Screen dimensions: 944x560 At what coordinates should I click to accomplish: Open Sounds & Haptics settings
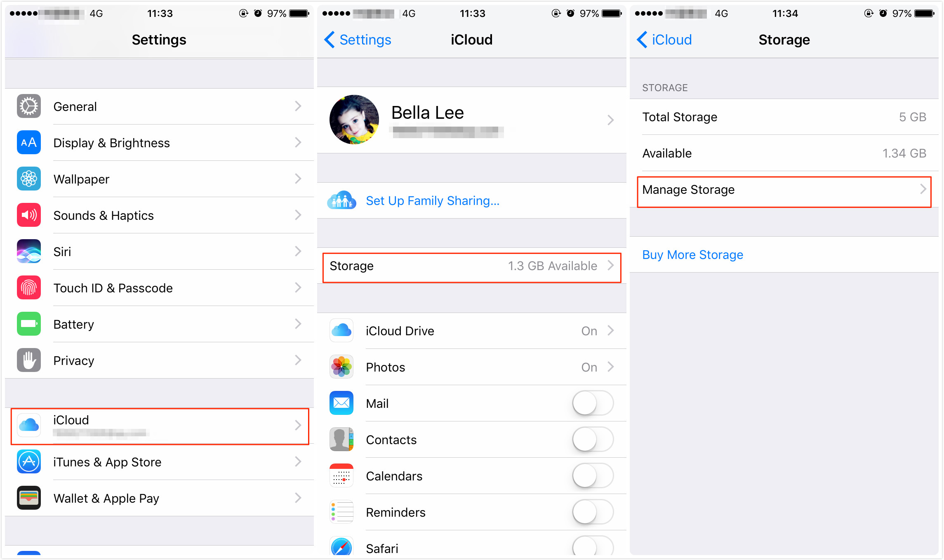click(x=158, y=216)
